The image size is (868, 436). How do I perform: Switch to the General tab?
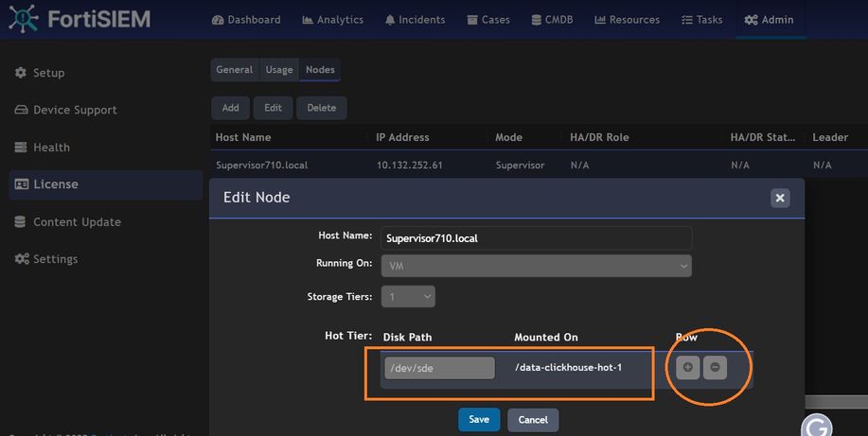[235, 70]
